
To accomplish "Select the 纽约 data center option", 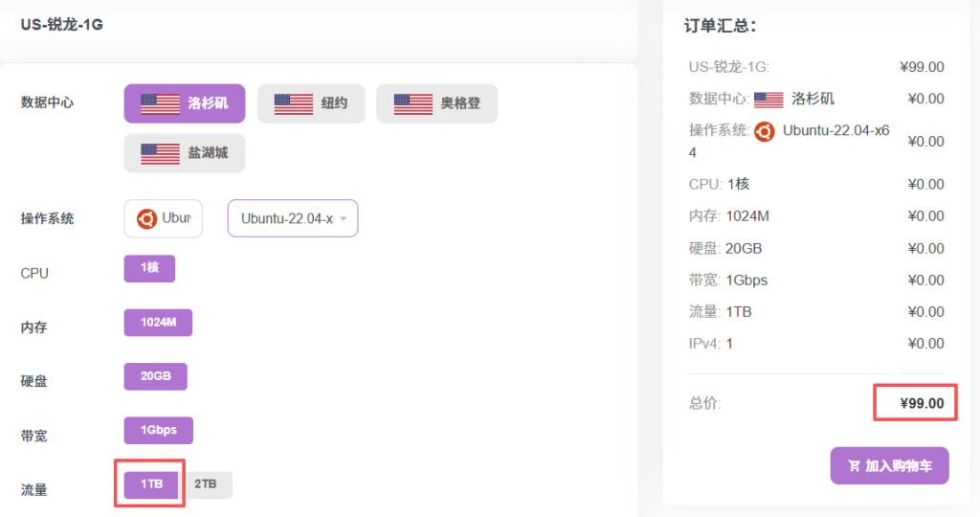I will click(311, 103).
